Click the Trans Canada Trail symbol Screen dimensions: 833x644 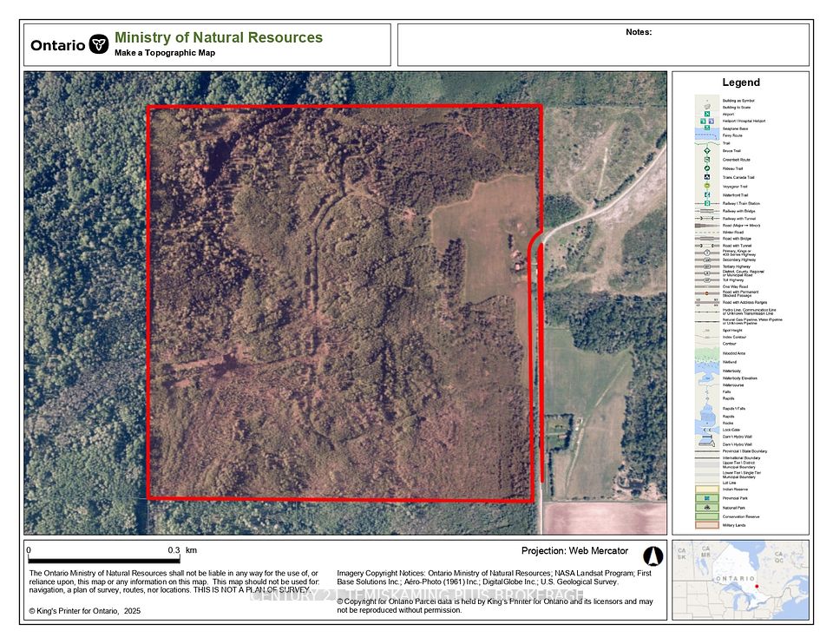coord(707,177)
